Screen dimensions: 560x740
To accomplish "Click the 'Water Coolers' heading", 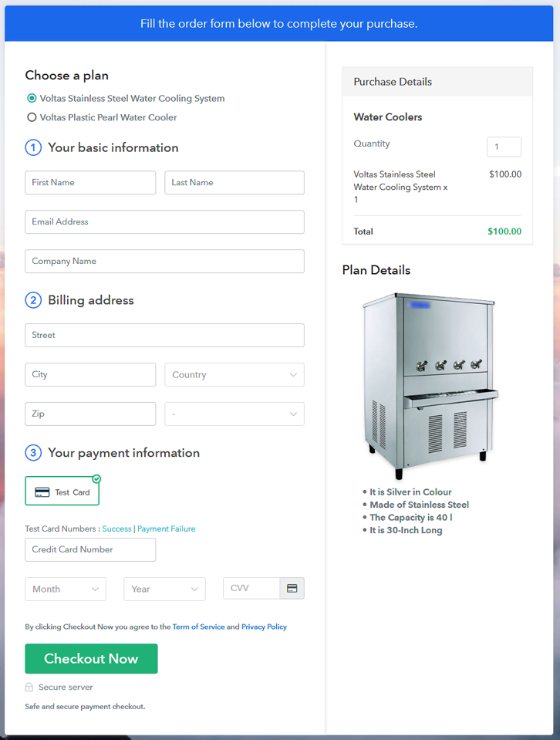I will (388, 117).
